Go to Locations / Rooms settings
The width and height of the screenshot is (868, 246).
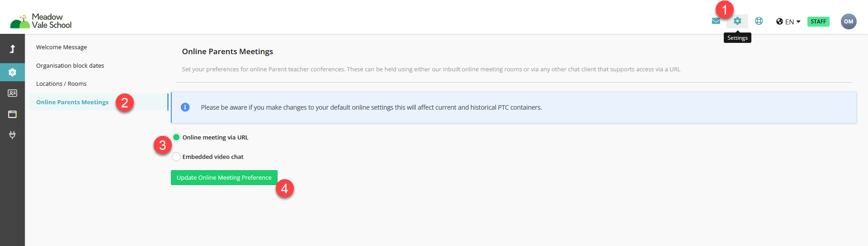coord(61,84)
